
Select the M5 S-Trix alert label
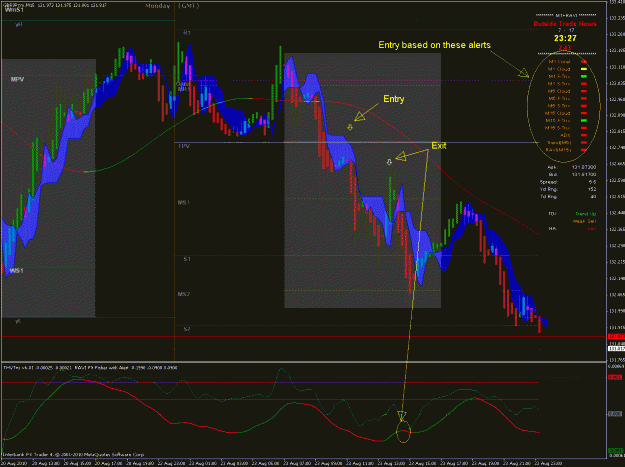[559, 106]
